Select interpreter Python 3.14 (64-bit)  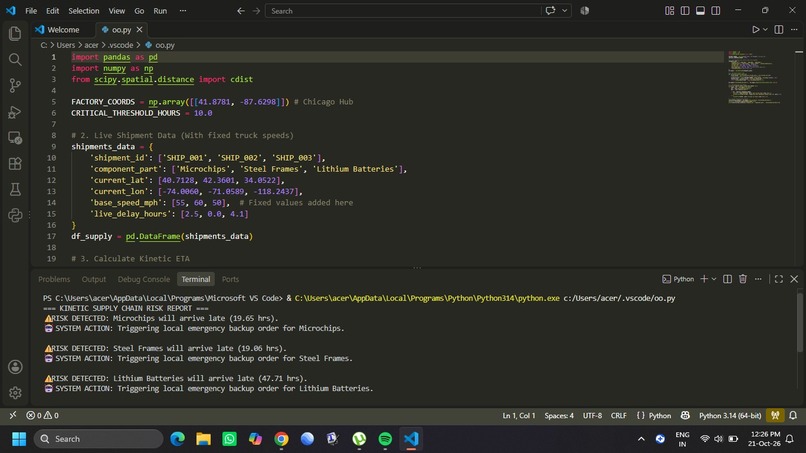730,415
